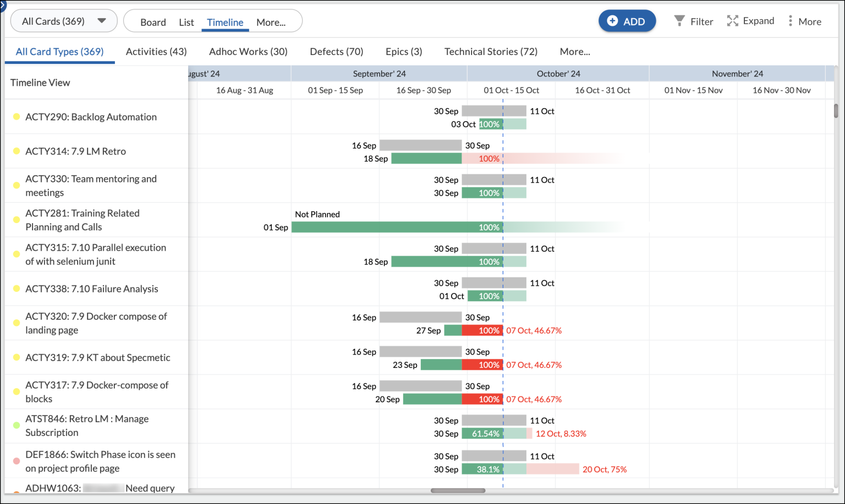Screen dimensions: 845x504
Task: Switch to Board view
Action: point(153,22)
